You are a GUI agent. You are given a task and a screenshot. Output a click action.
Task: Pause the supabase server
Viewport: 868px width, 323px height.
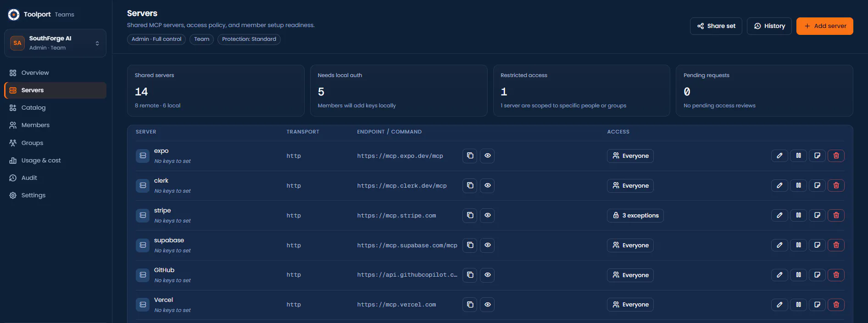[798, 245]
